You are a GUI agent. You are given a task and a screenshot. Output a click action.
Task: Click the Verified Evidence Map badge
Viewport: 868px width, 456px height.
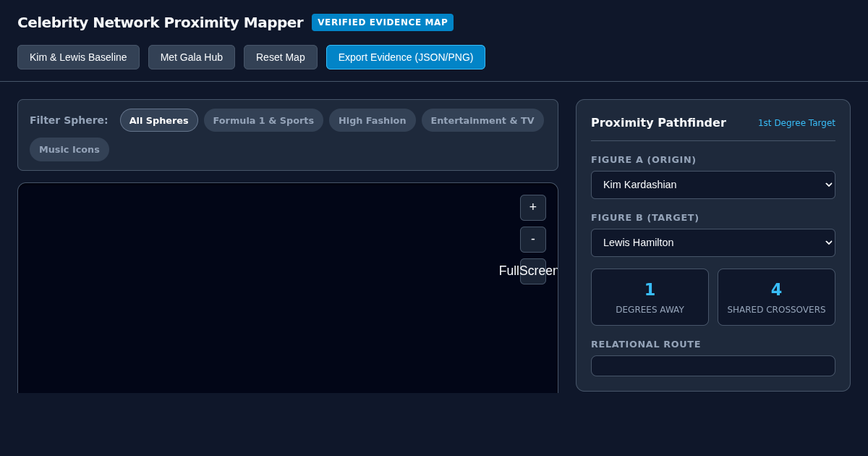point(383,22)
